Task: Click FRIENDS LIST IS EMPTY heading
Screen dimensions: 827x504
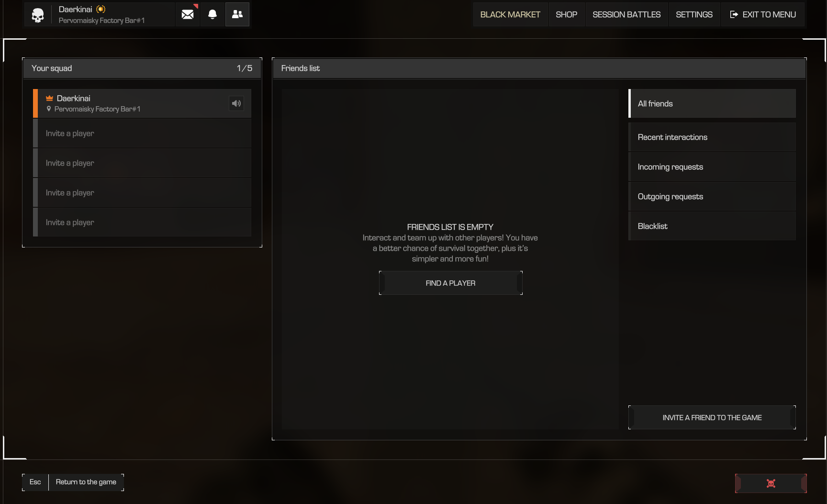Action: [x=450, y=227]
